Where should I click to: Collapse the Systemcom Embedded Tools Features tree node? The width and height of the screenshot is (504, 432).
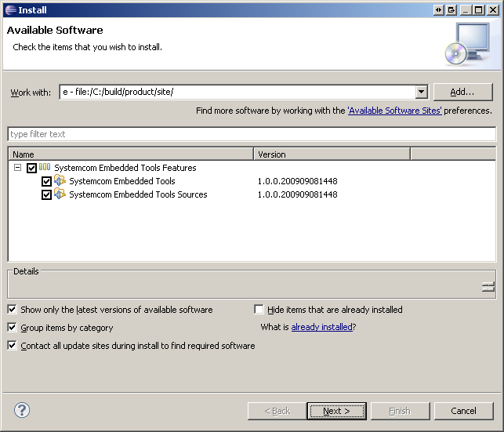point(18,168)
